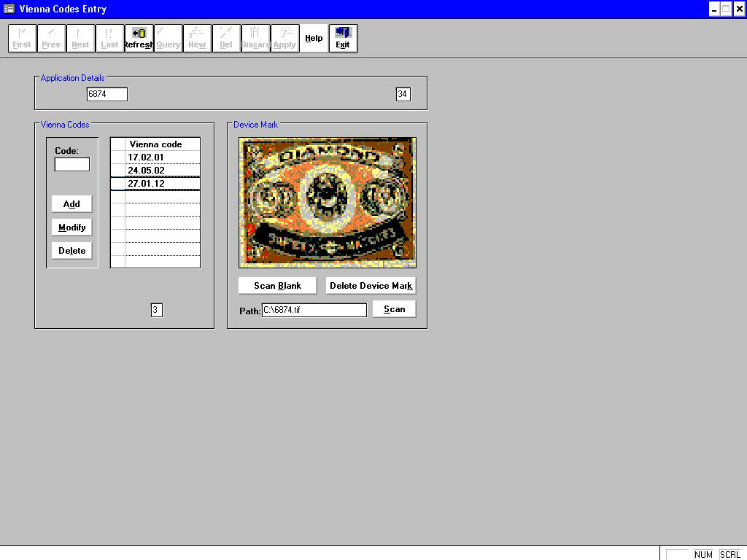Click the New record toolbar icon
The width and height of the screenshot is (747, 560).
pyautogui.click(x=197, y=38)
